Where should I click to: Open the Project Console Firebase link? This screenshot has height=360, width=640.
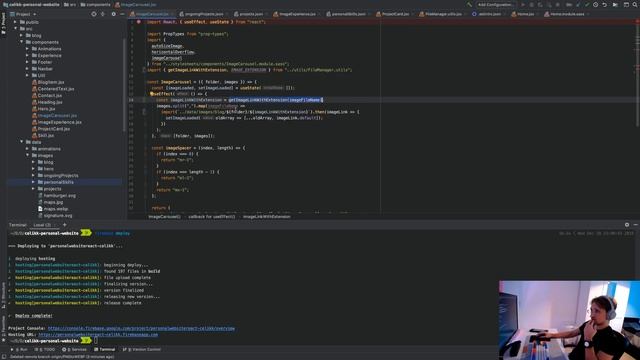click(141, 328)
